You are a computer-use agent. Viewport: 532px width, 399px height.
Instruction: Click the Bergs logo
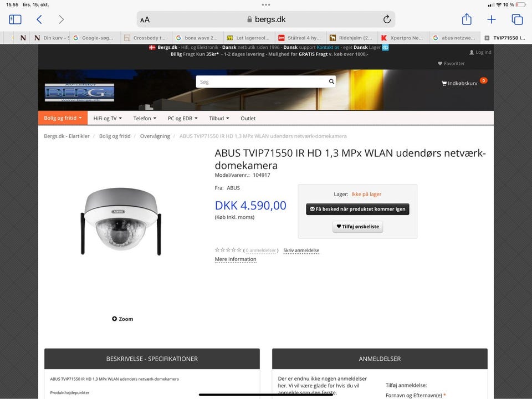coord(79,93)
